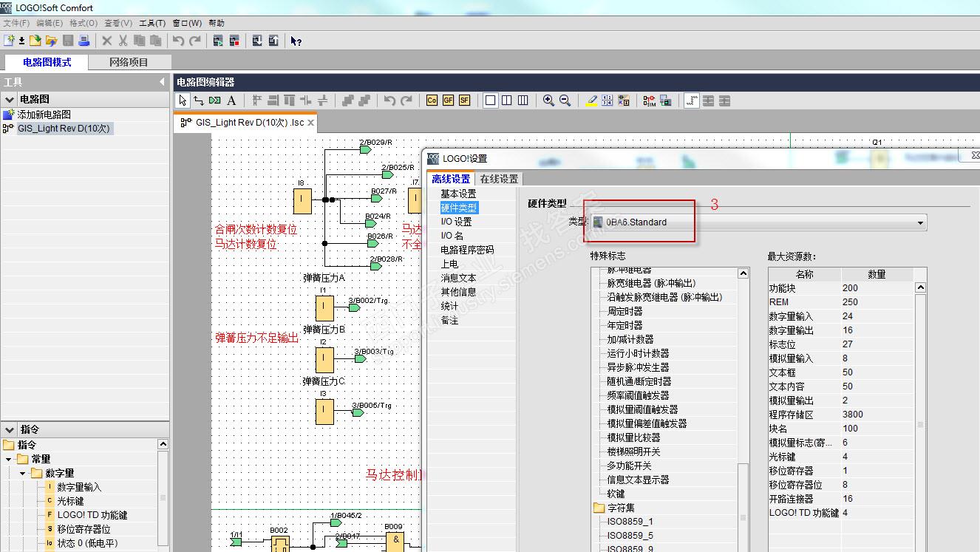The image size is (980, 552).
Task: Select 移位寄存器位 instruction
Action: click(84, 529)
